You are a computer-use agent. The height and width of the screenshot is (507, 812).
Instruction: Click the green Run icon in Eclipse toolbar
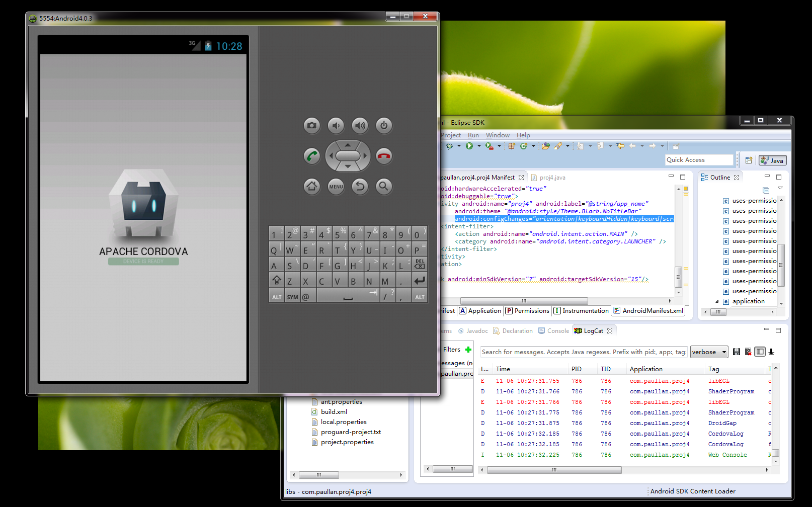469,146
